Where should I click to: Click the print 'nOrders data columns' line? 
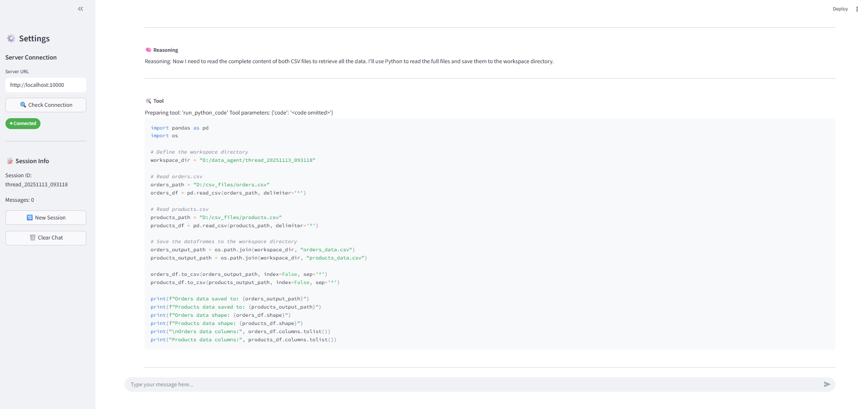(240, 332)
